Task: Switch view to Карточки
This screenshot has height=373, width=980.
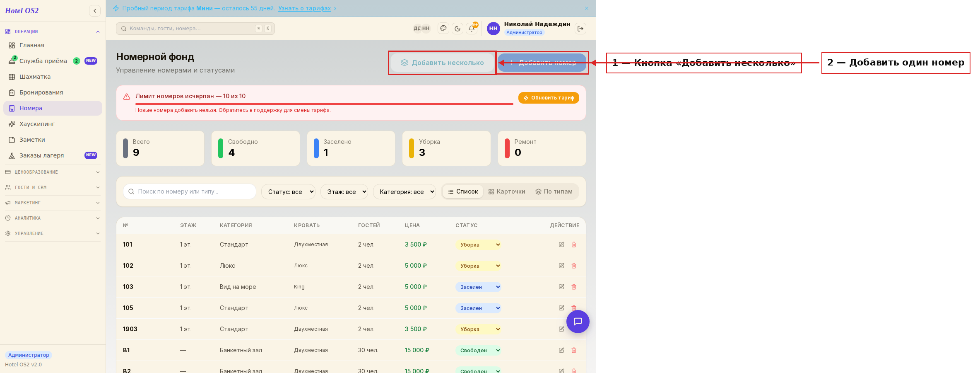Action: tap(507, 191)
